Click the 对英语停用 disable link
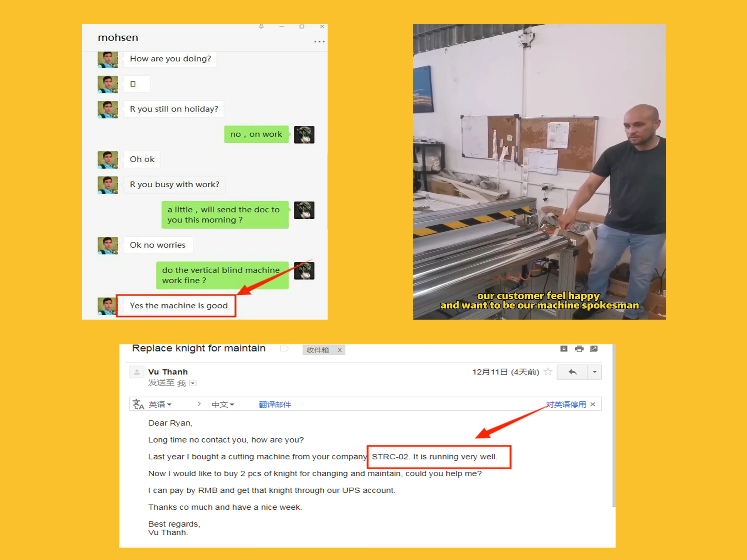Image resolution: width=747 pixels, height=560 pixels. tap(566, 404)
